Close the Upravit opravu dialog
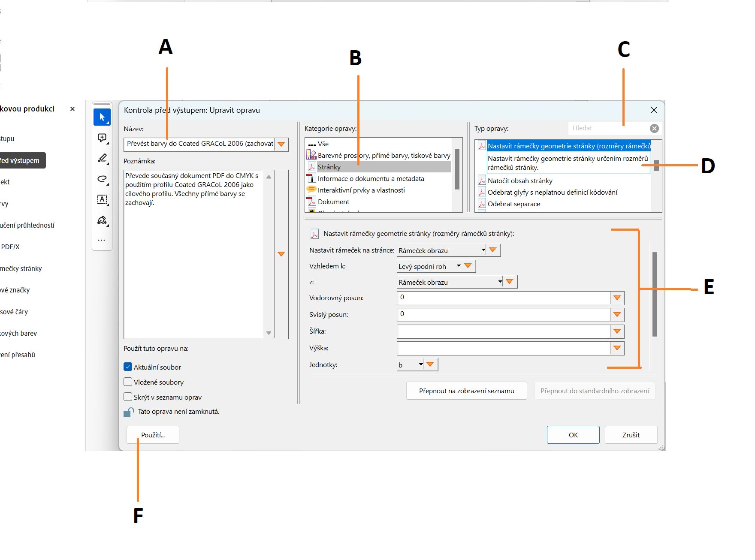 click(x=654, y=110)
